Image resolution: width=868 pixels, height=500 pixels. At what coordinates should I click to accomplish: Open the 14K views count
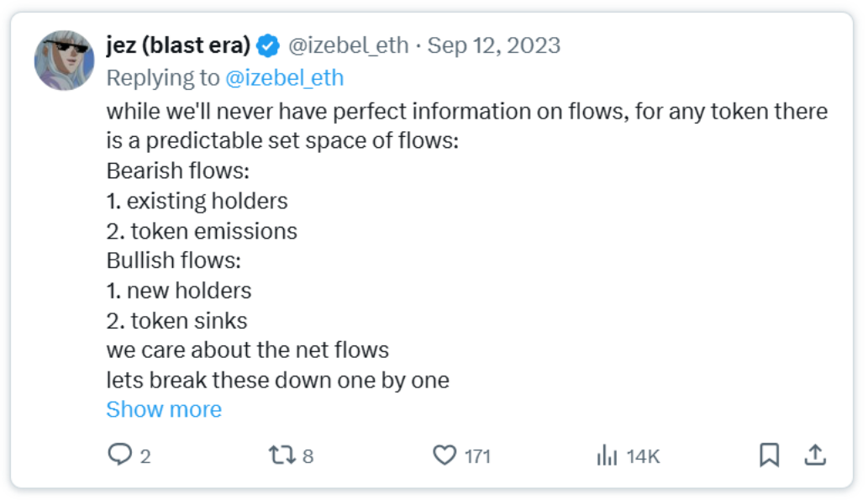[x=644, y=456]
